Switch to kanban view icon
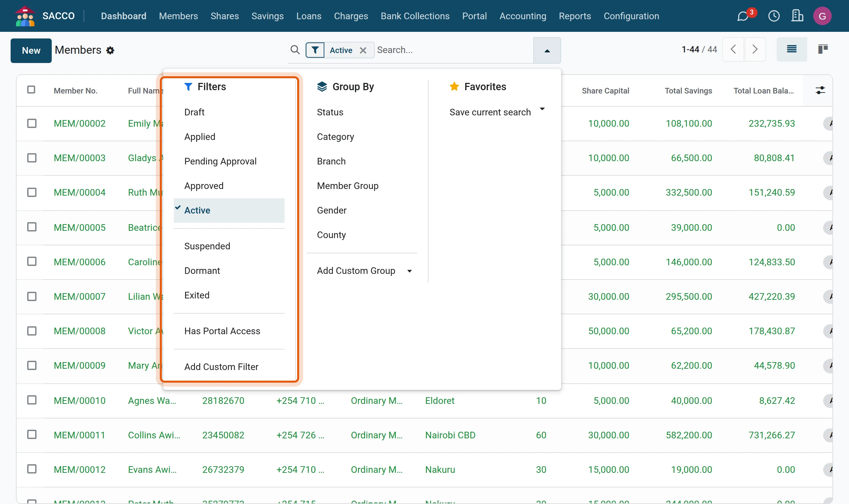The image size is (849, 504). tap(822, 50)
